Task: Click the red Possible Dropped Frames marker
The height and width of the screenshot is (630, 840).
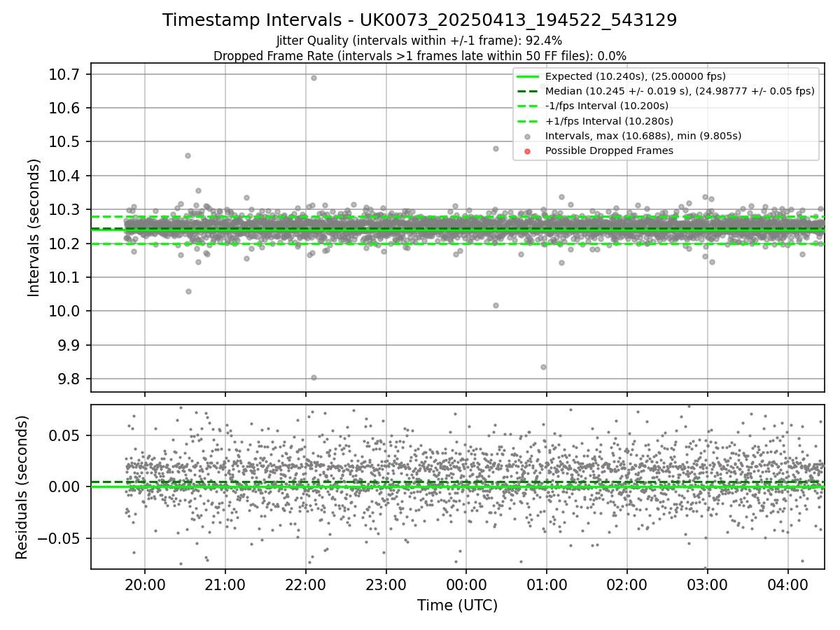Action: click(528, 151)
